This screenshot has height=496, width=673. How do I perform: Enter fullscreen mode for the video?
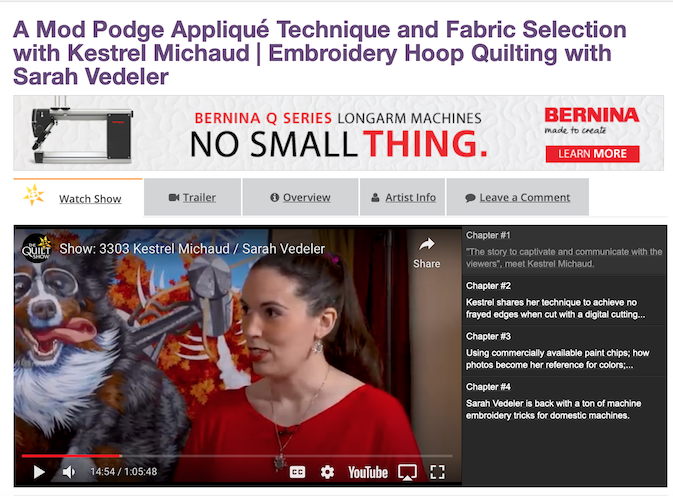coord(437,472)
